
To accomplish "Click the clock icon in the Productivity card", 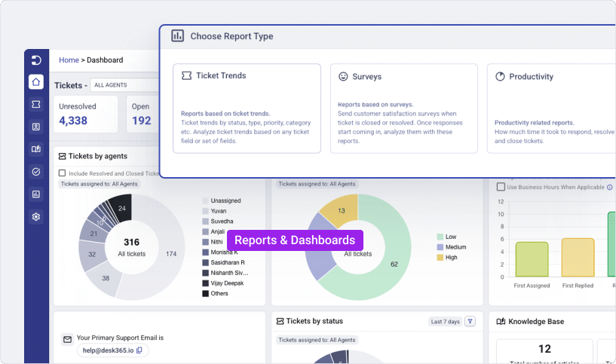I will tap(500, 76).
